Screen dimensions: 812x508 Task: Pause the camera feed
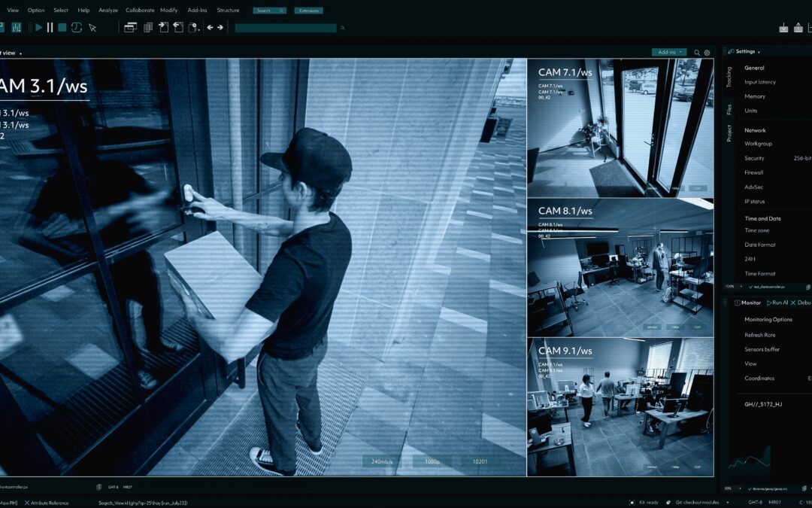pos(50,28)
